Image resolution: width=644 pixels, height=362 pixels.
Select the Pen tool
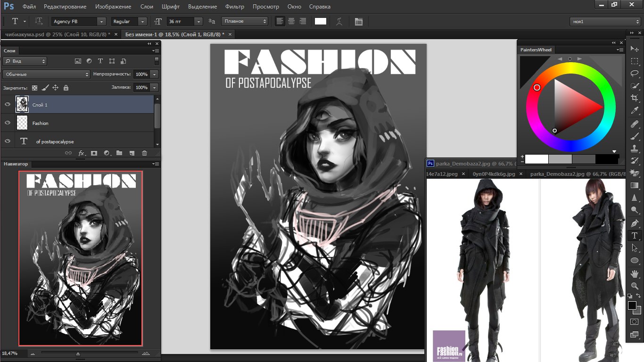(x=635, y=223)
